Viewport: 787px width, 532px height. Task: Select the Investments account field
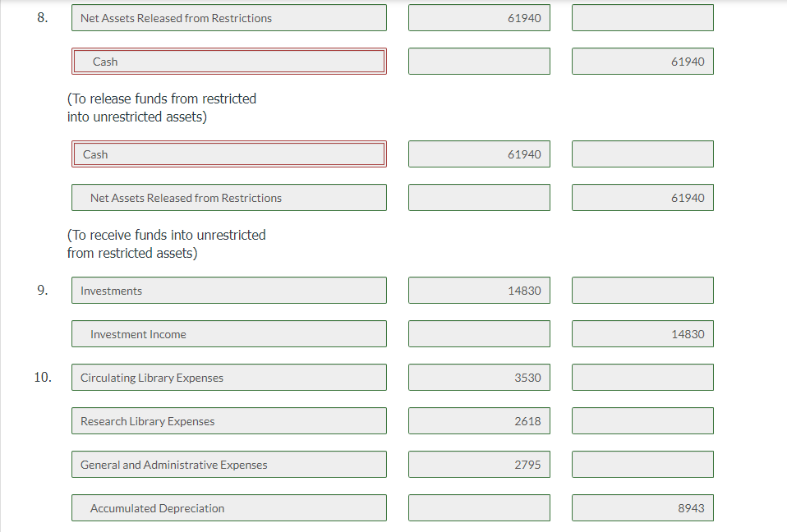(x=229, y=291)
